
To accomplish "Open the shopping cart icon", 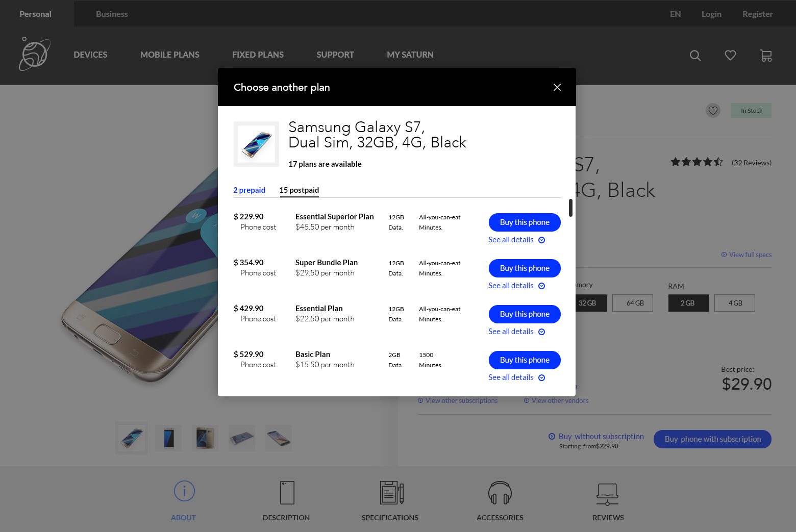I will pyautogui.click(x=765, y=55).
